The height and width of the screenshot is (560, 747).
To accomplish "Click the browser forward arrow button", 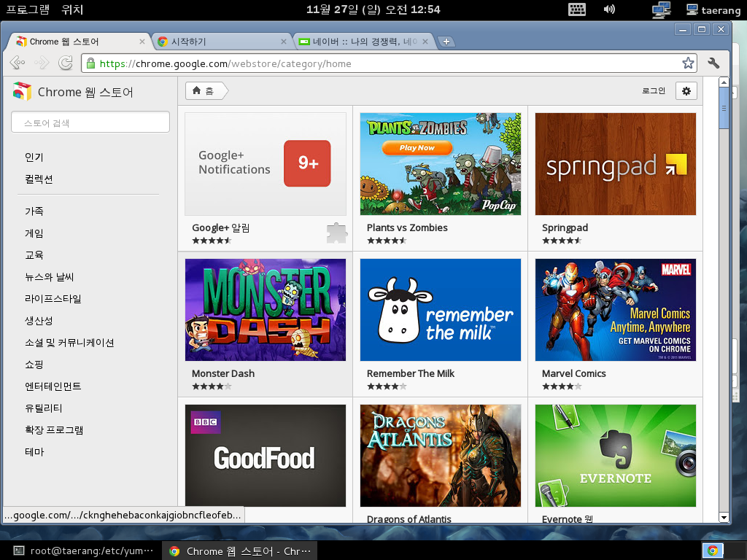I will coord(42,63).
